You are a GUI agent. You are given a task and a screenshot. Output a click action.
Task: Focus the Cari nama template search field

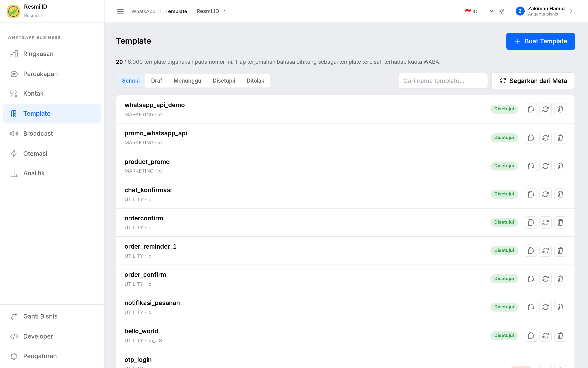443,81
